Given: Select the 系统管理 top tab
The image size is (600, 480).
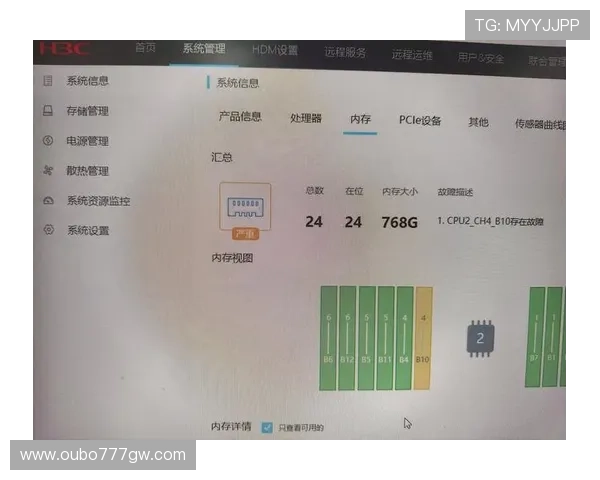Looking at the screenshot, I should pos(204,49).
